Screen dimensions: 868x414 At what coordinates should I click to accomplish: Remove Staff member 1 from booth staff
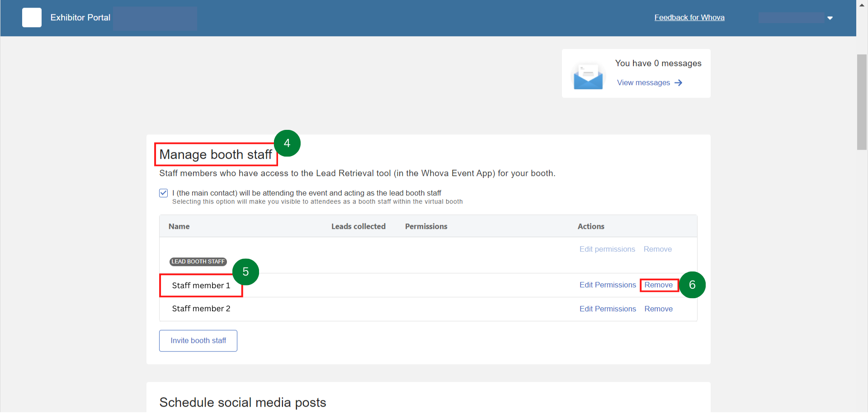659,285
